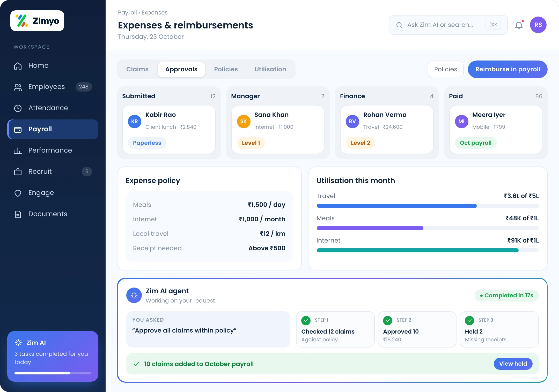Click the View held button
Viewport: 559px width, 392px height.
point(513,364)
